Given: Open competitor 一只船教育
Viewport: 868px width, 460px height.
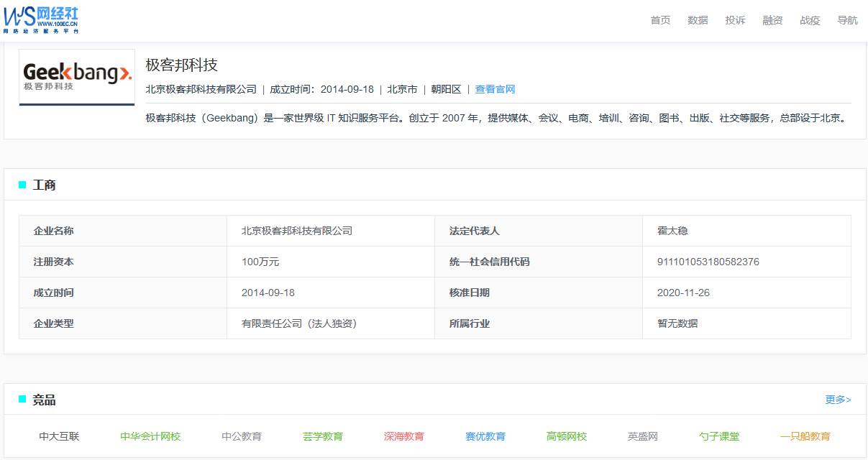Looking at the screenshot, I should [805, 436].
